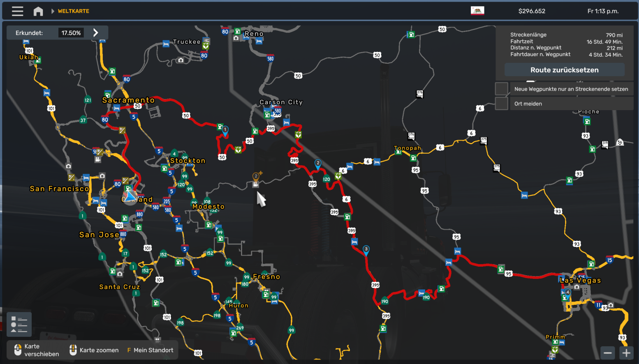The width and height of the screenshot is (639, 364).
Task: Open the map legend list icon
Action: (19, 324)
